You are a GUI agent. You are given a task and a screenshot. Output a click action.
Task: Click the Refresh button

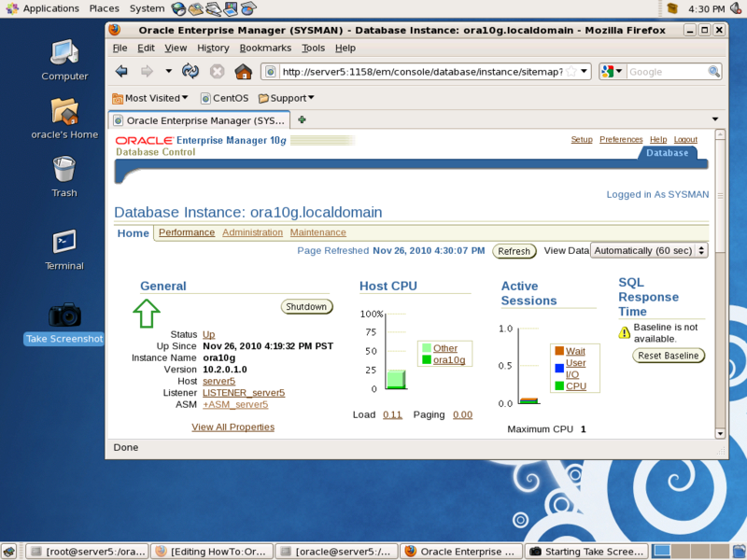click(514, 251)
